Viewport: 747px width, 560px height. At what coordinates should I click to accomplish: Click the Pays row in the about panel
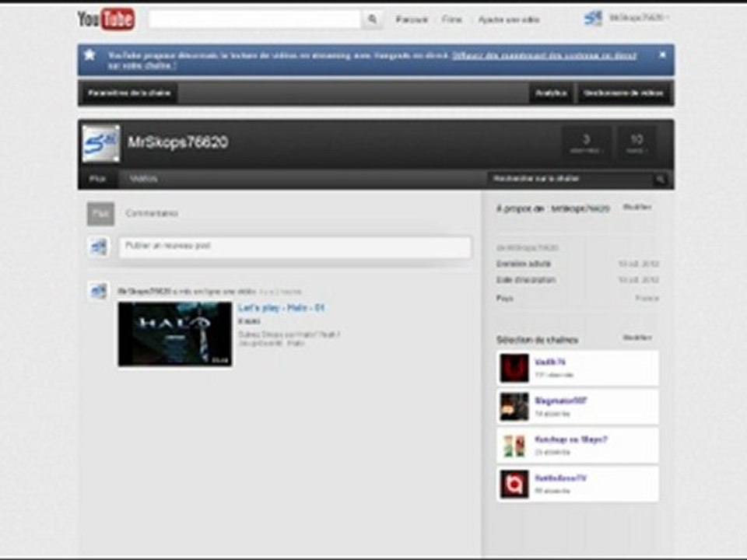(x=577, y=298)
